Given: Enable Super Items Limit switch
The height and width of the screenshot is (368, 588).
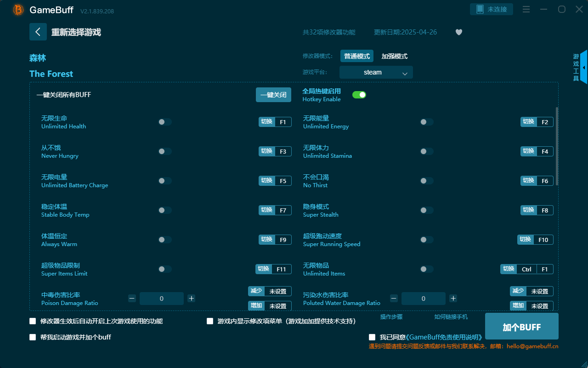Looking at the screenshot, I should (x=165, y=269).
